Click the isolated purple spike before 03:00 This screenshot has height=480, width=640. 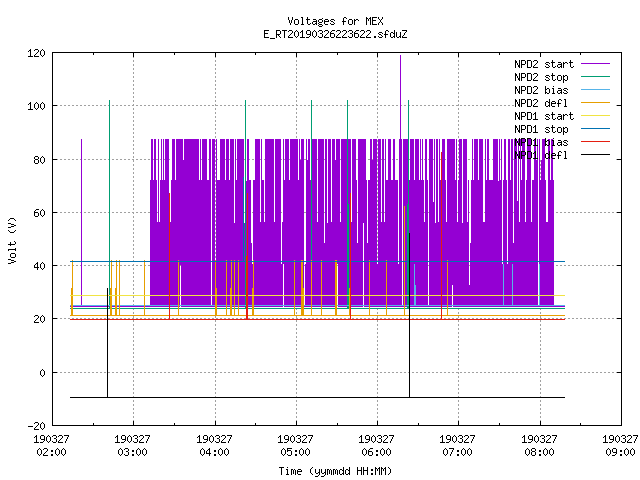click(x=81, y=222)
